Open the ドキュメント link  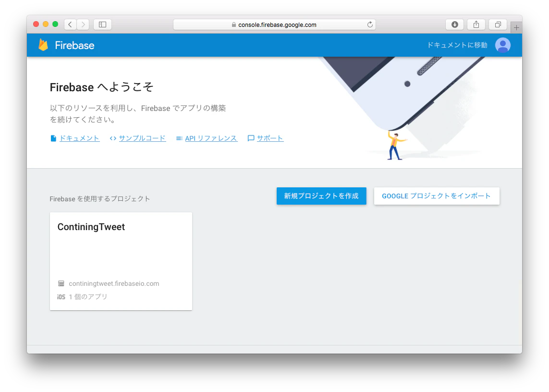(x=79, y=138)
